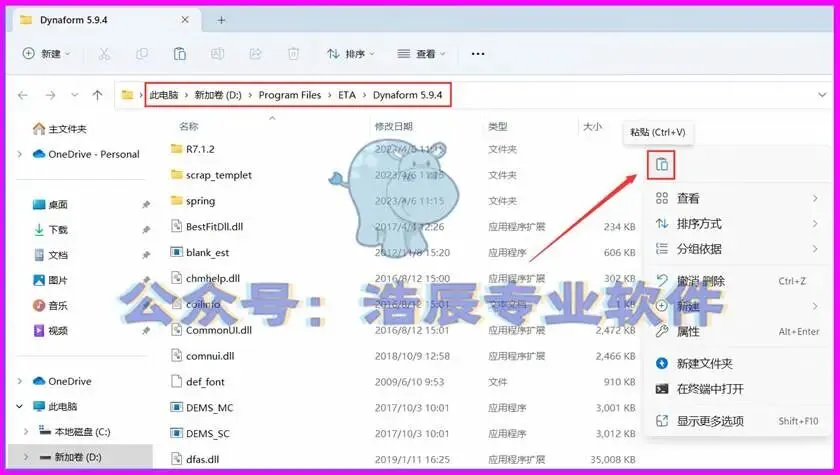840x475 pixels.
Task: Sort by 修改日期 column header
Action: pyautogui.click(x=394, y=126)
